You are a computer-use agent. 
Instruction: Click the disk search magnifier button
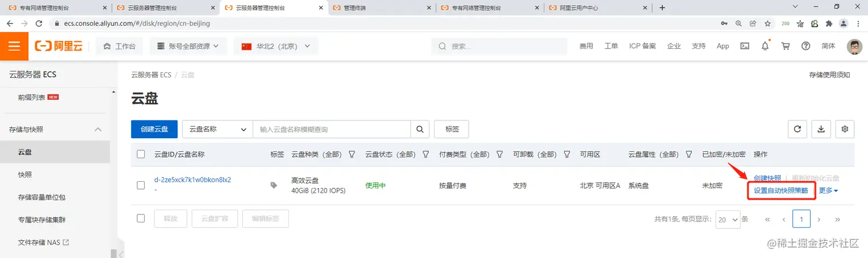420,129
